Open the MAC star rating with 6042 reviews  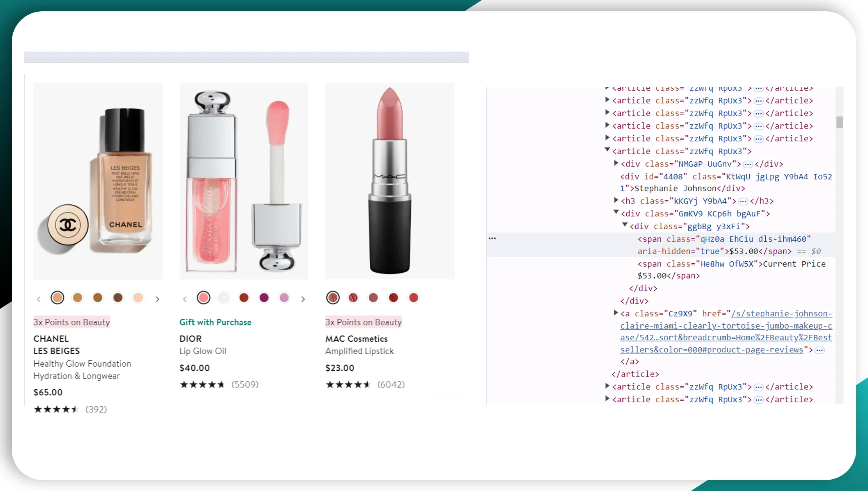point(365,384)
